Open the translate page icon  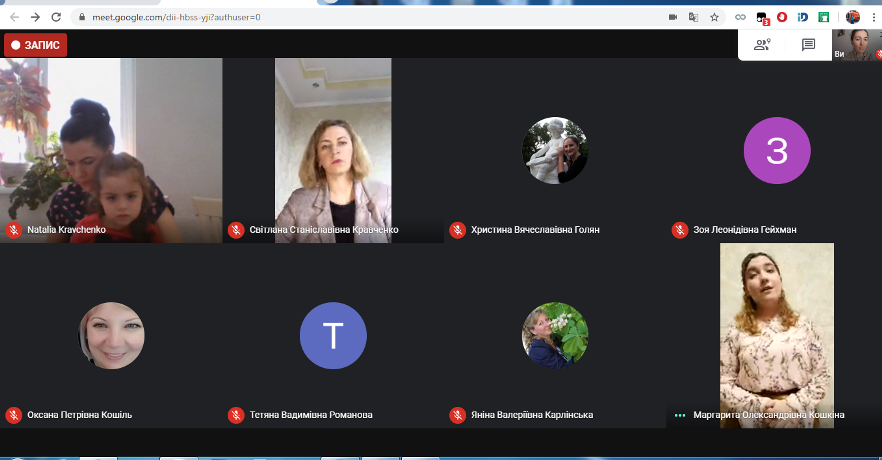[x=694, y=17]
